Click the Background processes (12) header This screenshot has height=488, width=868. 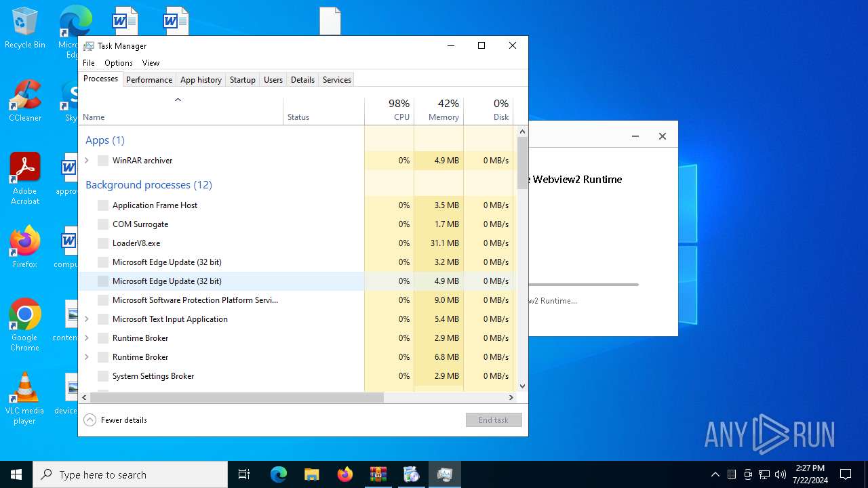(x=149, y=185)
